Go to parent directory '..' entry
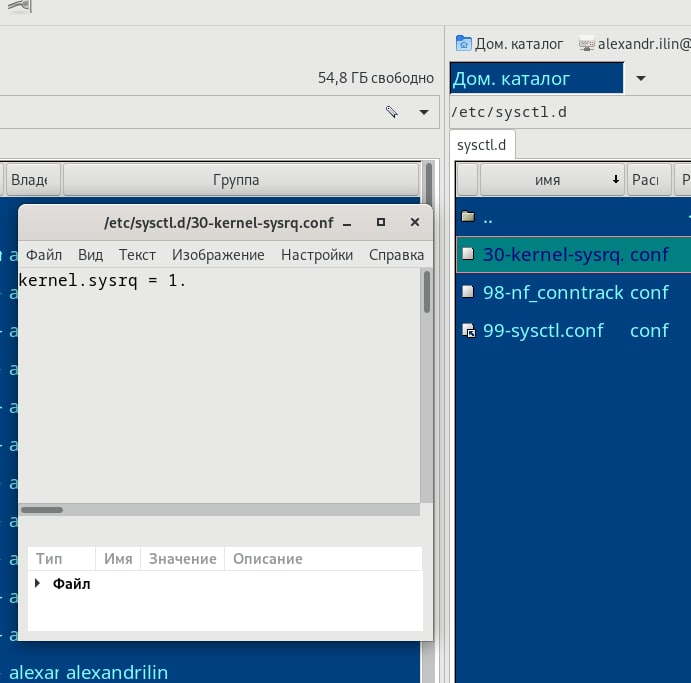This screenshot has width=691, height=683. point(574,217)
